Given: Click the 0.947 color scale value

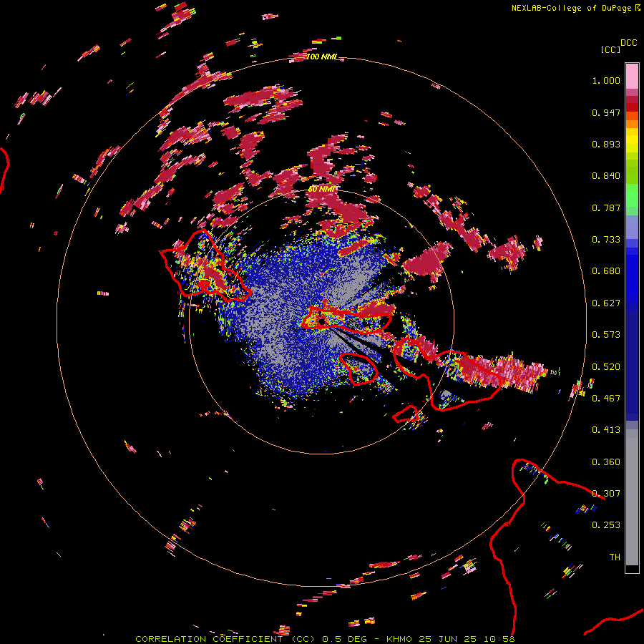Looking at the screenshot, I should tap(606, 112).
